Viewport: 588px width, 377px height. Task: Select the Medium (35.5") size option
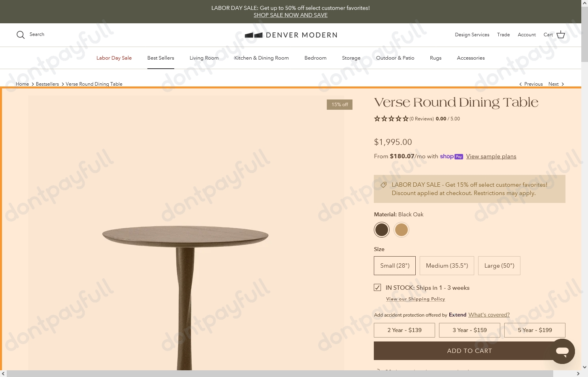[x=447, y=265]
